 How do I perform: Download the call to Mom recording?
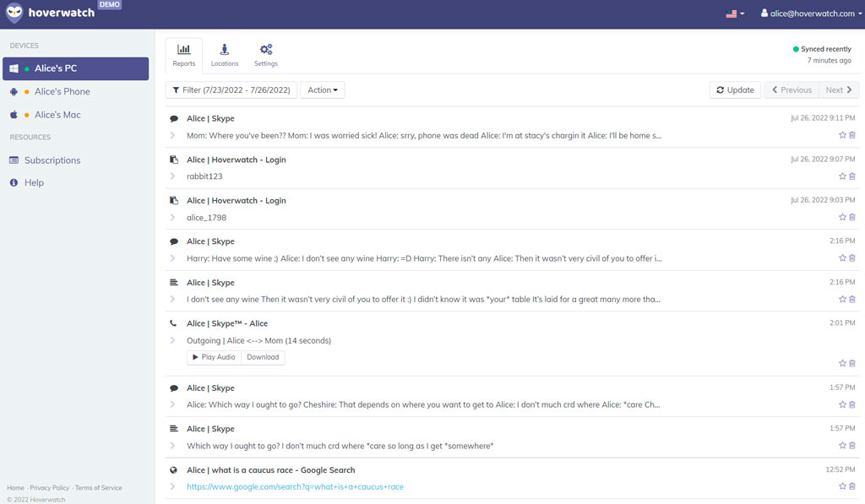pyautogui.click(x=264, y=357)
